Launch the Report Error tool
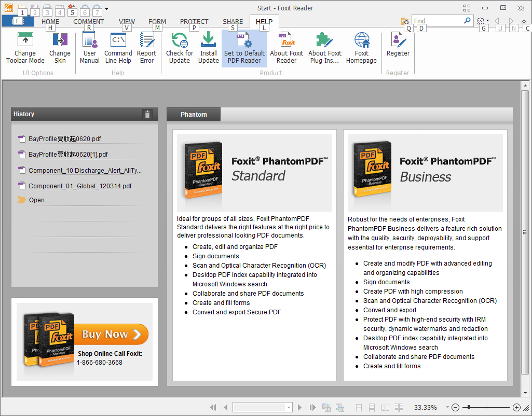This screenshot has width=532, height=416. (147, 48)
